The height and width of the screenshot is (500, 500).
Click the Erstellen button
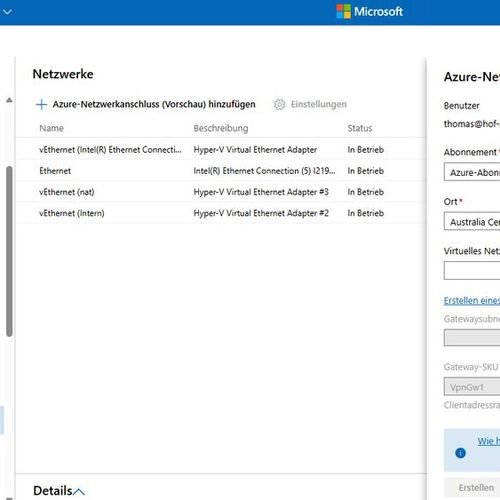(x=472, y=487)
